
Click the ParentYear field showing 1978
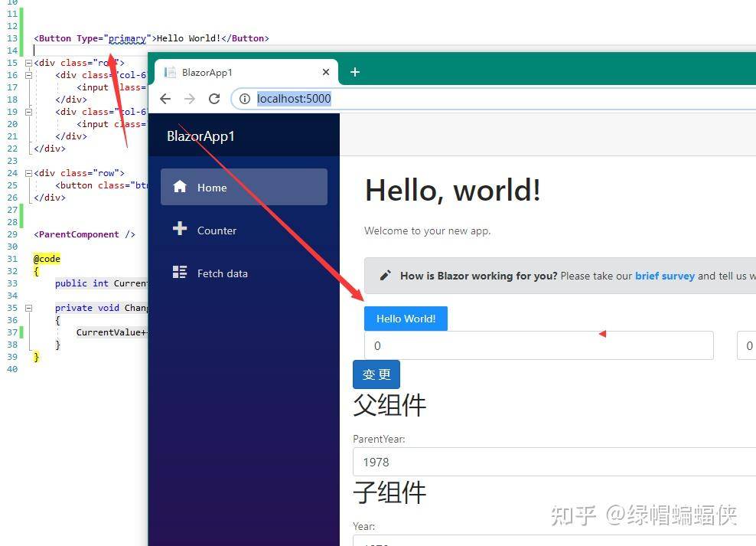click(x=536, y=462)
